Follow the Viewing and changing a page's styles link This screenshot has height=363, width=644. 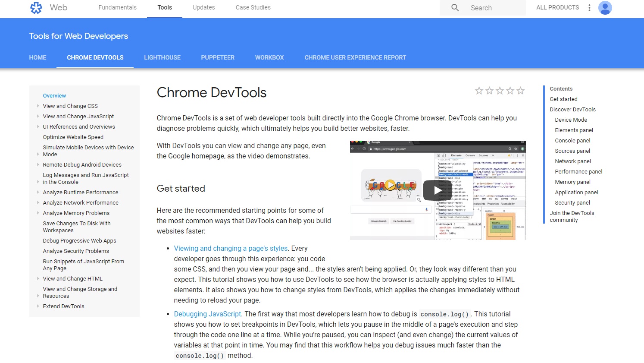point(231,248)
